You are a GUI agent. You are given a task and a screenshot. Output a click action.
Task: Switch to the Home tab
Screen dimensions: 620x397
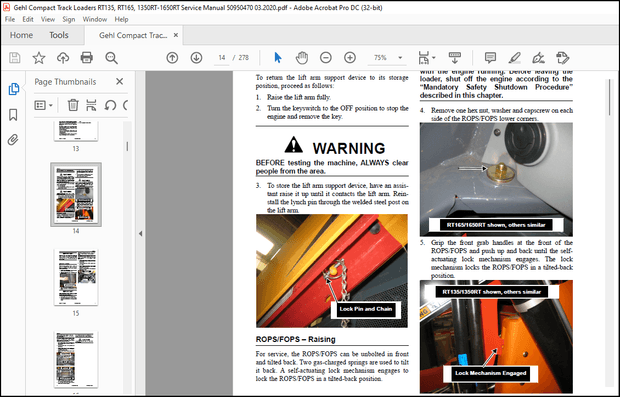tap(21, 35)
